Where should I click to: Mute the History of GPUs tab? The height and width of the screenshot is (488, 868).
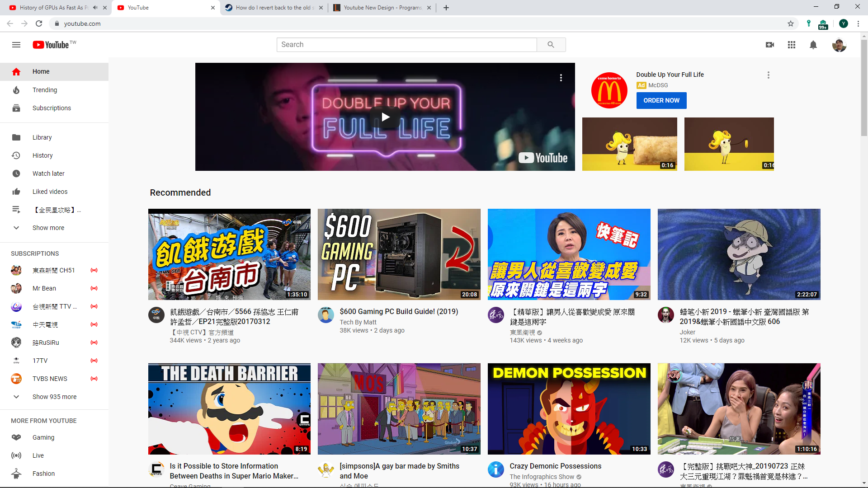click(95, 8)
